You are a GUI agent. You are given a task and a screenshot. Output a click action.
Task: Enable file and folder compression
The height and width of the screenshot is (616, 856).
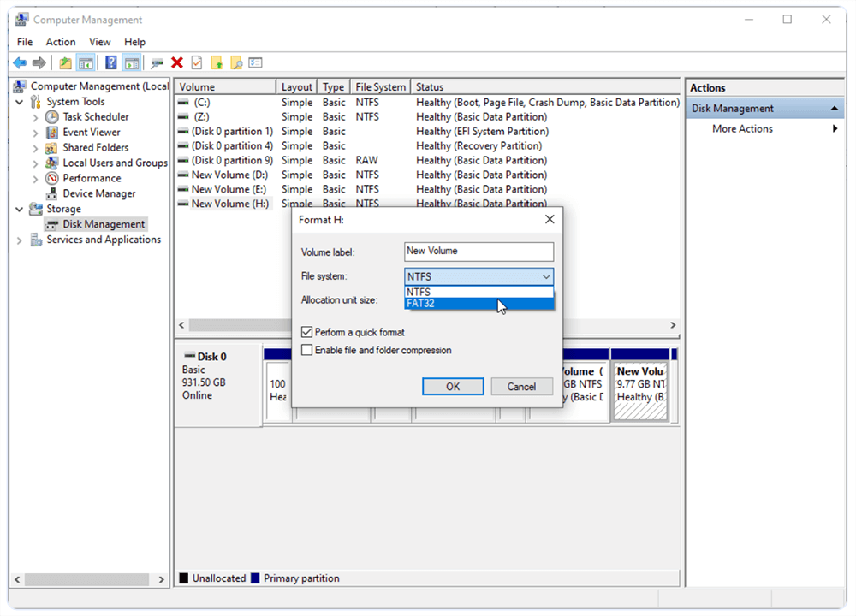tap(305, 348)
